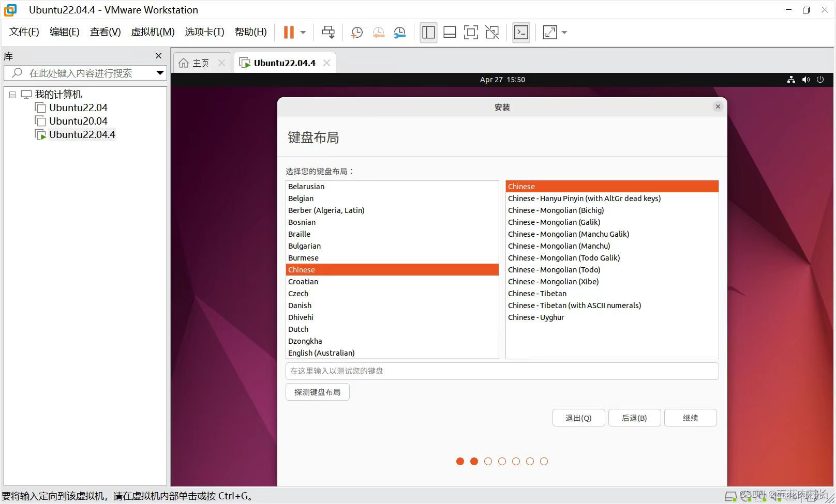836x504 pixels.
Task: Select the Ubuntu22.04.4 virtual machine in library
Action: pos(82,134)
